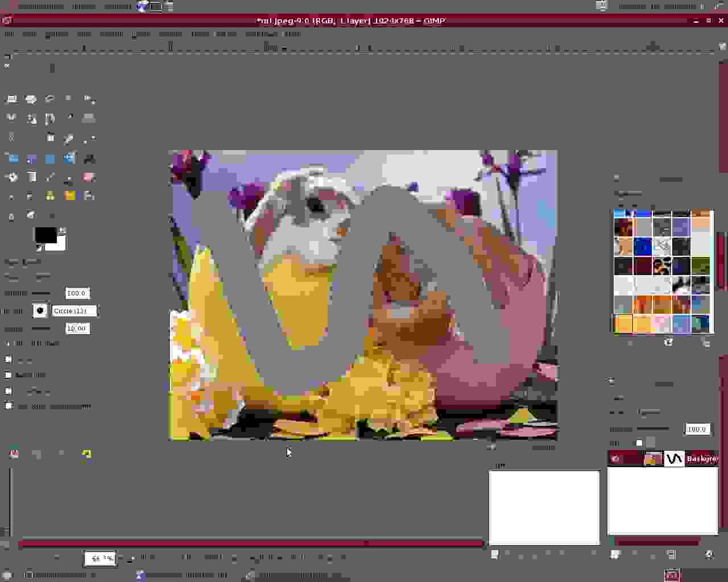Select the Rectangle Select tool
728x582 pixels.
(x=11, y=99)
